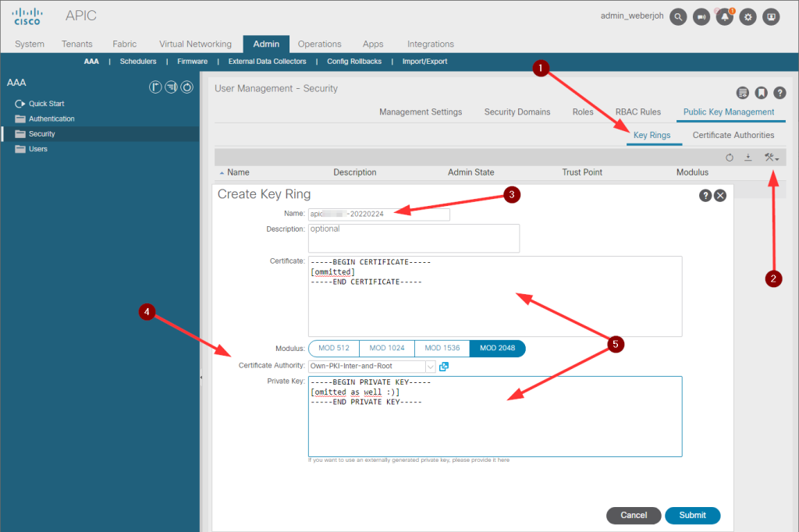Open the search magnifier icon in header
The image size is (799, 532).
678,17
